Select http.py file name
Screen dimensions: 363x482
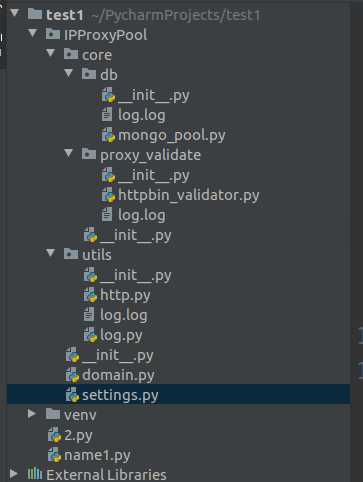click(125, 296)
